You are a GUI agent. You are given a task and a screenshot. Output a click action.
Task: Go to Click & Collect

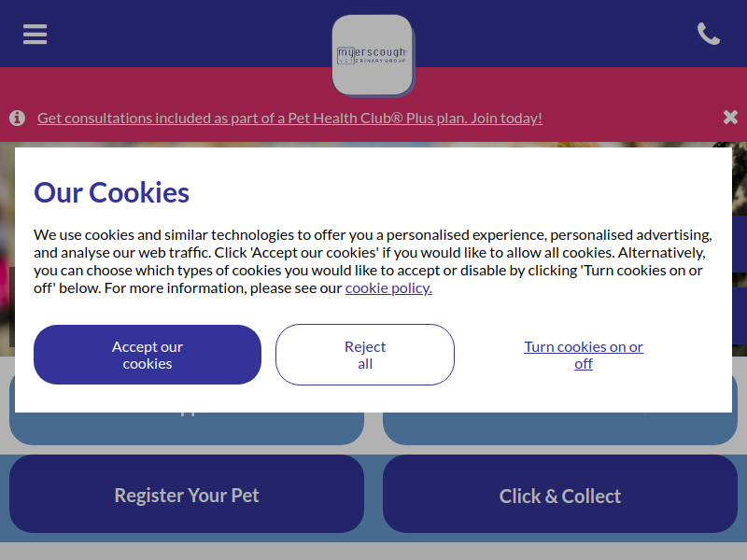[560, 494]
